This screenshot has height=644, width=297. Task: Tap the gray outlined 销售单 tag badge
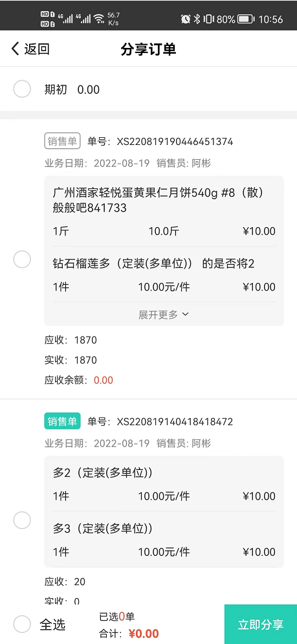[62, 141]
